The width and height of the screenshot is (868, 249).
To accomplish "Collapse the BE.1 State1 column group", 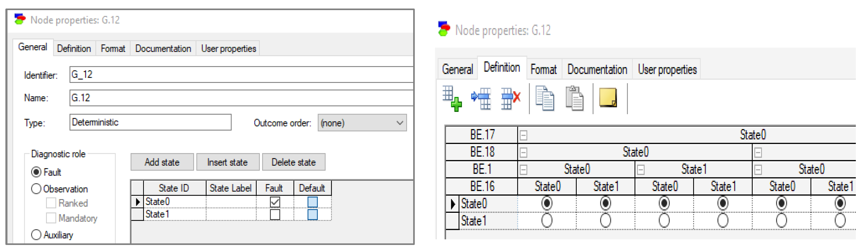I will 640,170.
